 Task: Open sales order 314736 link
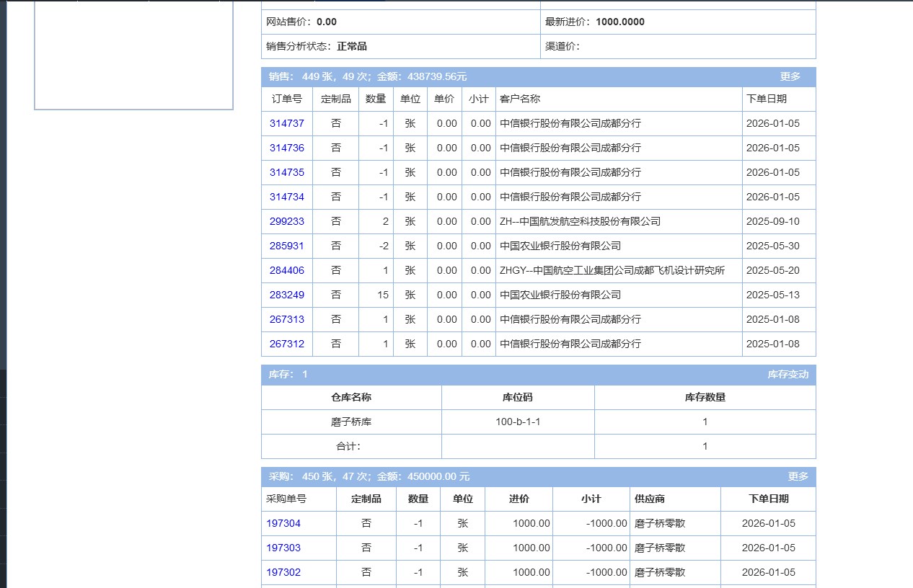coord(287,148)
